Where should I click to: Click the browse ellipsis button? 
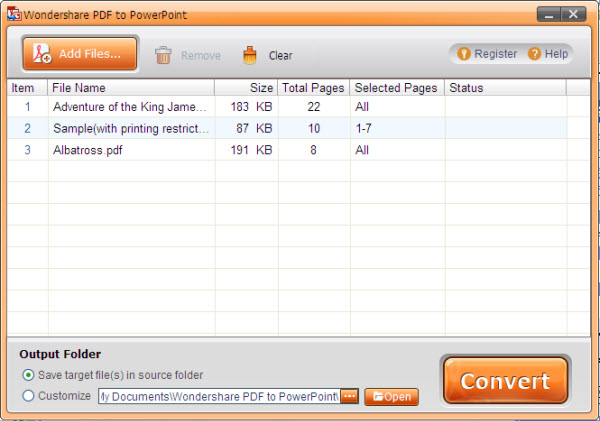[x=349, y=397]
